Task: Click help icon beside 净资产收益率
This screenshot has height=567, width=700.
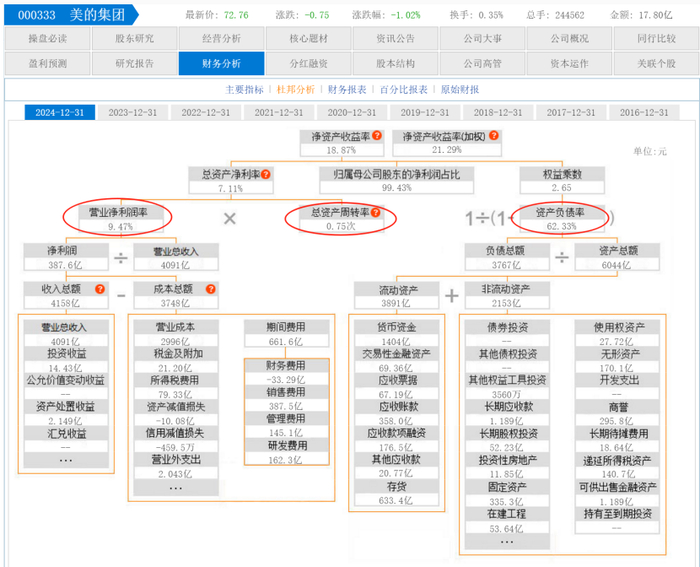Action: pyautogui.click(x=377, y=136)
